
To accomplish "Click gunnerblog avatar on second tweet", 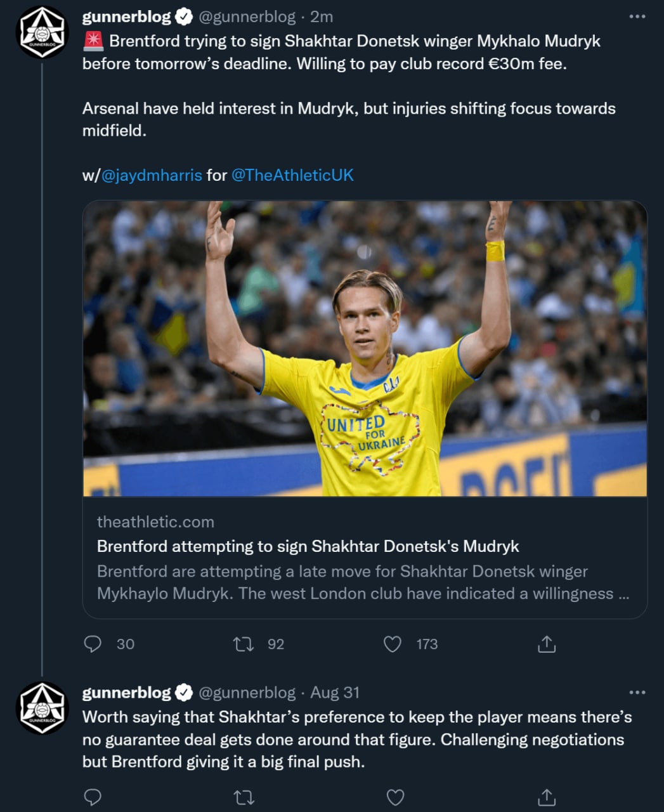I will click(x=42, y=707).
